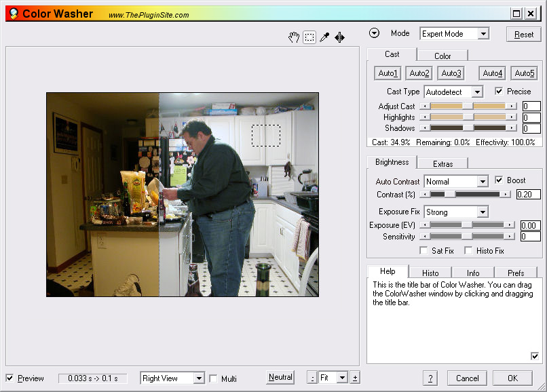Image resolution: width=547 pixels, height=392 pixels.
Task: Open the Histo tab
Action: [x=430, y=273]
